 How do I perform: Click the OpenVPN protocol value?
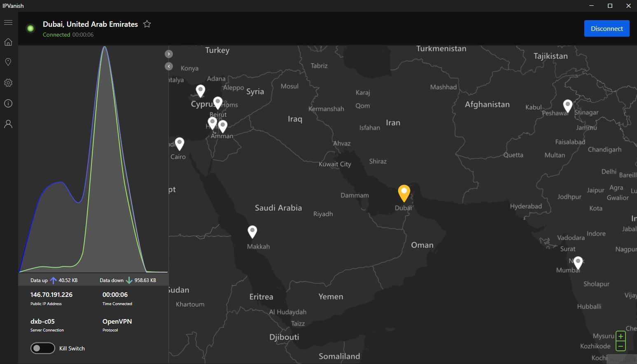pos(117,321)
